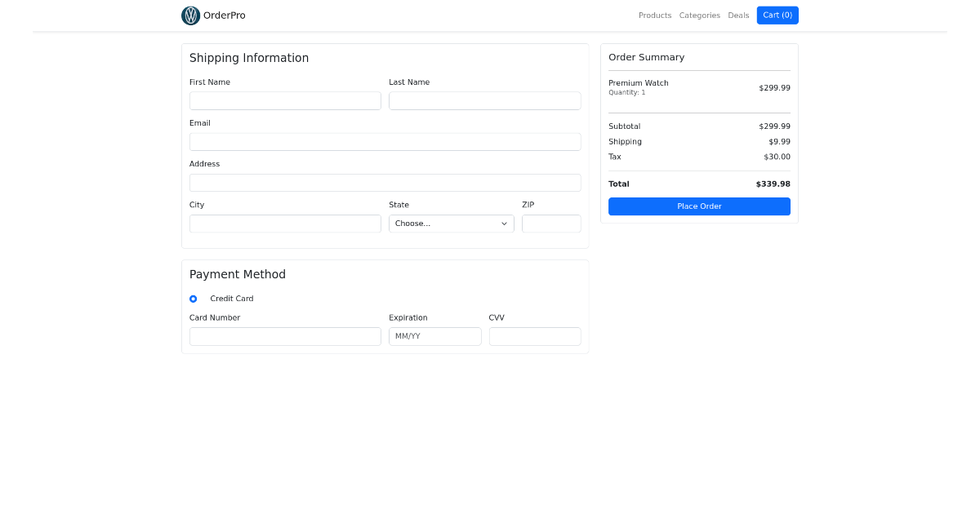
Task: Click the First Name input field
Action: click(285, 100)
